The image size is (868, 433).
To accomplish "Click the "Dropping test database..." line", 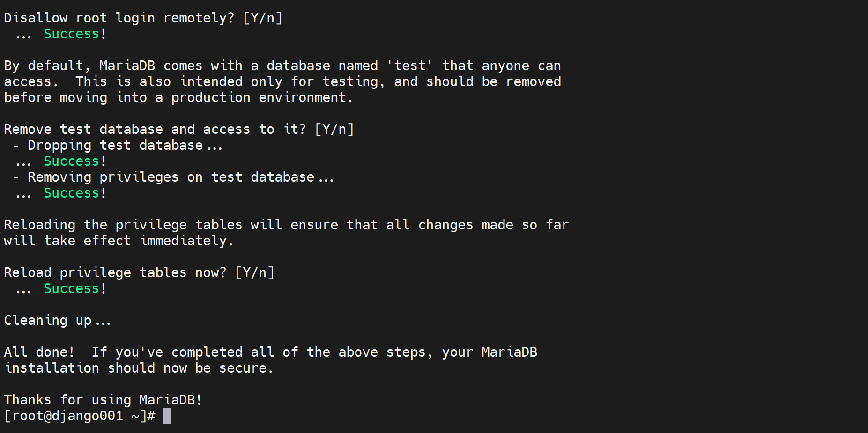I will click(x=125, y=145).
